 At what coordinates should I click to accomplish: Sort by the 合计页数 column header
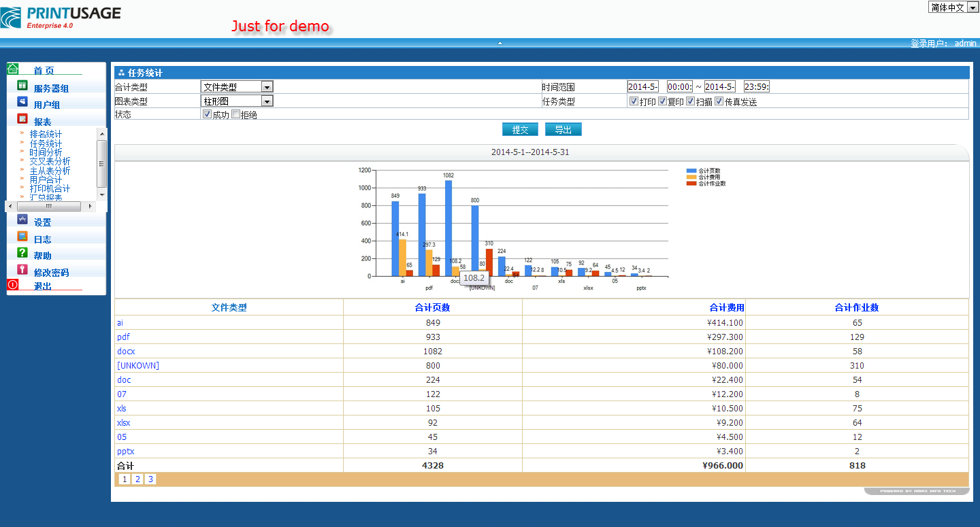tap(432, 307)
